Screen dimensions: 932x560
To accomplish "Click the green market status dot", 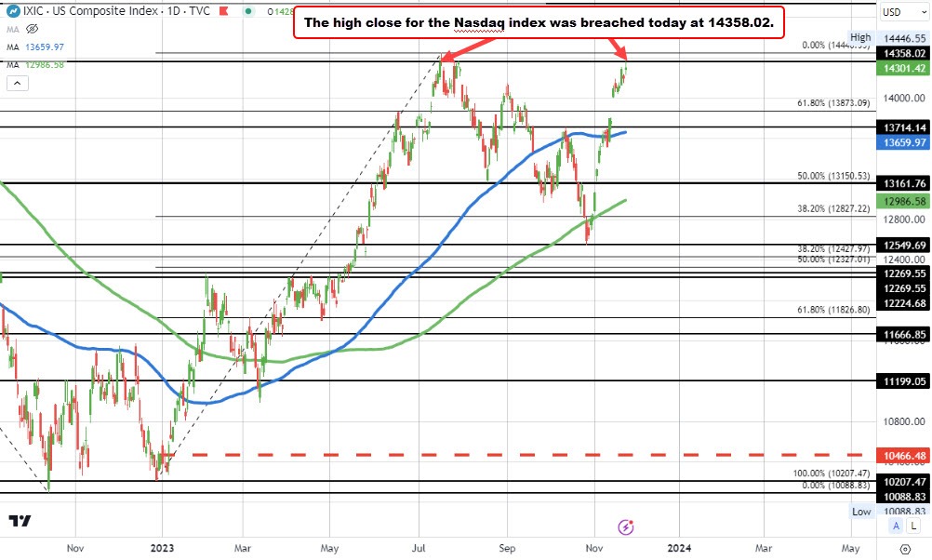I will click(248, 11).
